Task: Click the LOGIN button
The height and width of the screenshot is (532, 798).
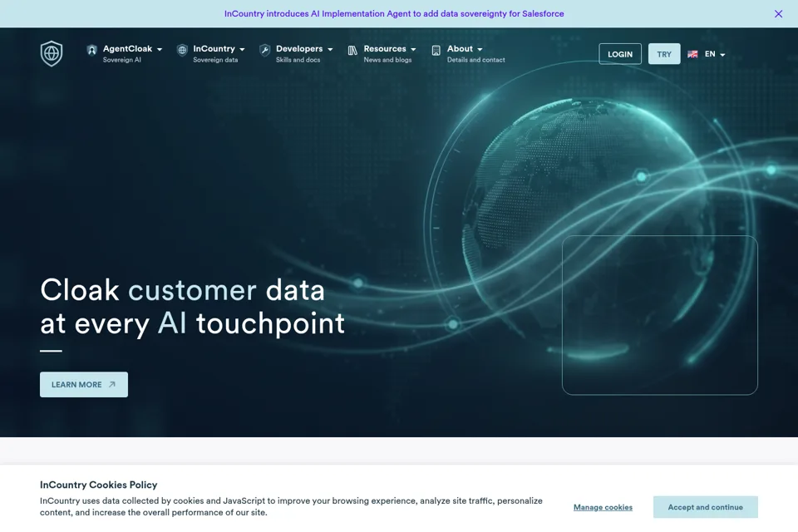Action: click(620, 54)
